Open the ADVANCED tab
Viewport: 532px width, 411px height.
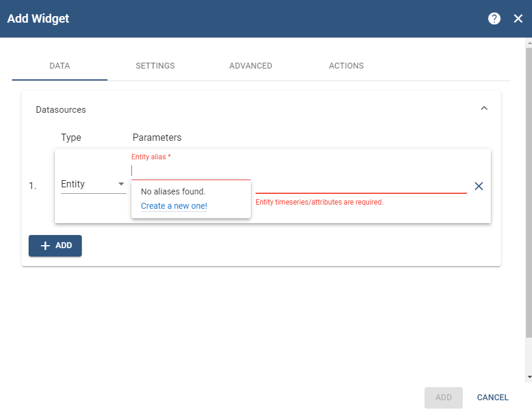coord(251,66)
